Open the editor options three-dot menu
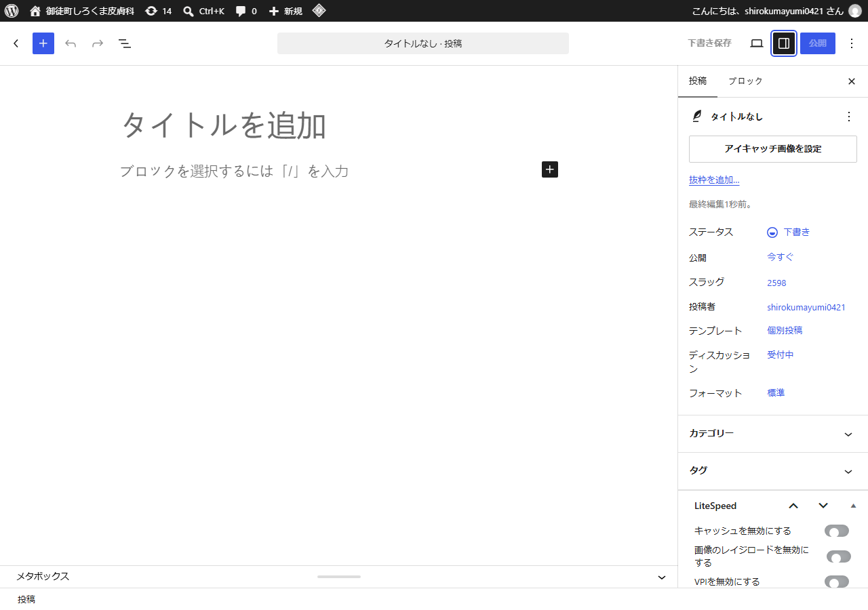 (x=852, y=43)
